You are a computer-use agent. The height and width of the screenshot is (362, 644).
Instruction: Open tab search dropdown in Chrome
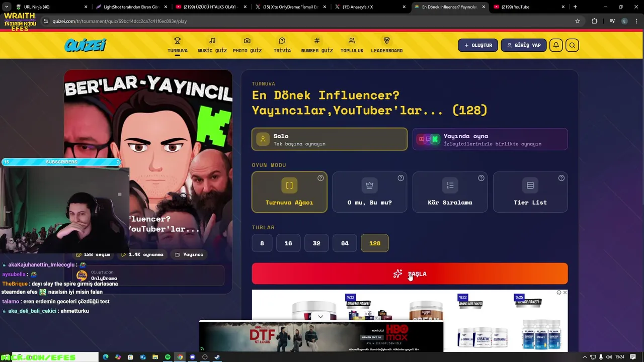[x=6, y=7]
